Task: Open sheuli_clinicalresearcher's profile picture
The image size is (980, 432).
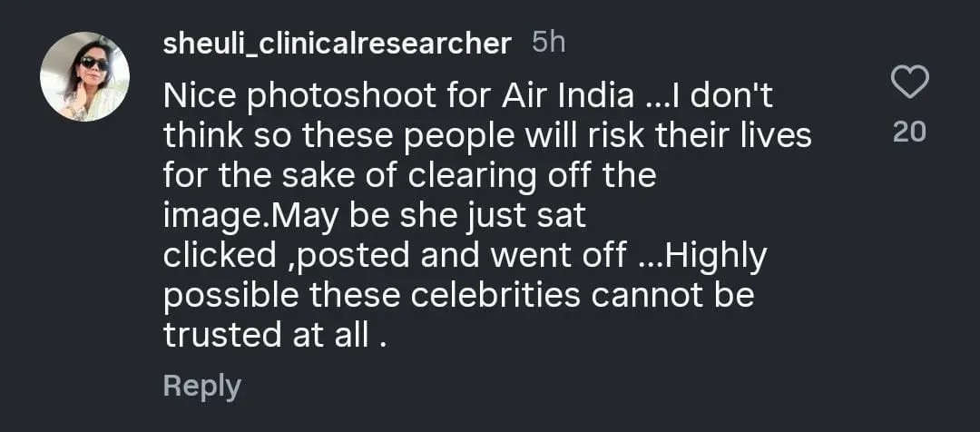Action: 84,76
